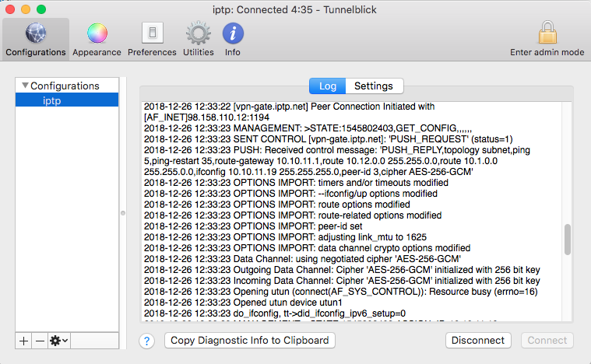
Task: Click the log vertical scrollbar thumb
Action: 567,240
